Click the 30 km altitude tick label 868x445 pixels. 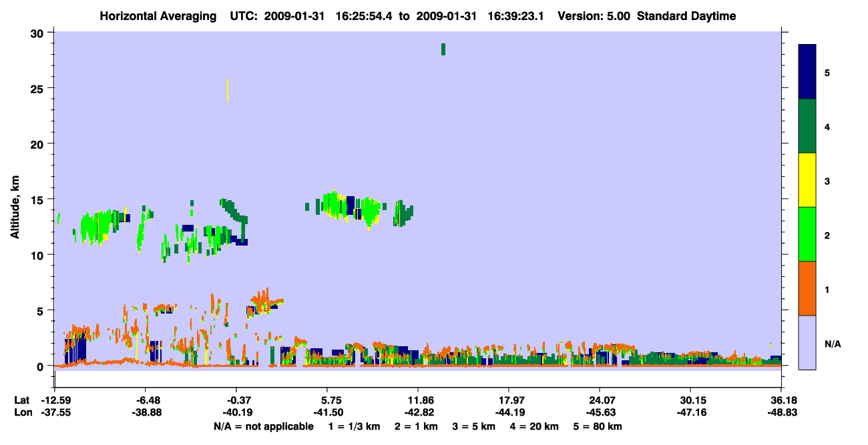(x=38, y=33)
